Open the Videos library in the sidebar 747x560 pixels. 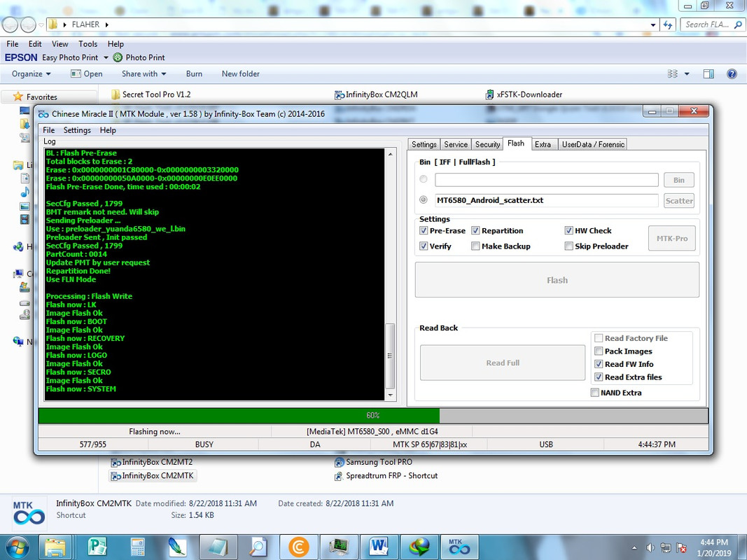tap(25, 220)
